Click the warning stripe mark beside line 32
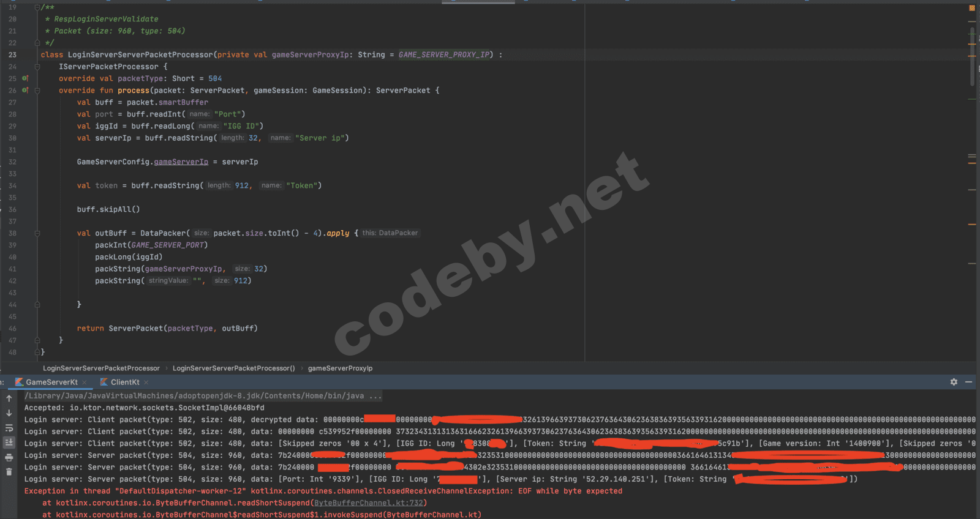This screenshot has height=519, width=980. (x=971, y=162)
